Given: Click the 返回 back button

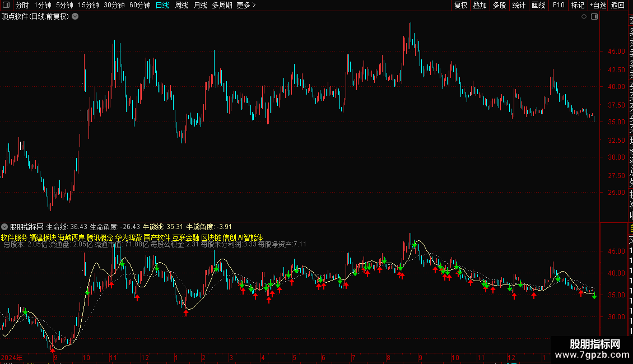Looking at the screenshot, I should (x=618, y=5).
